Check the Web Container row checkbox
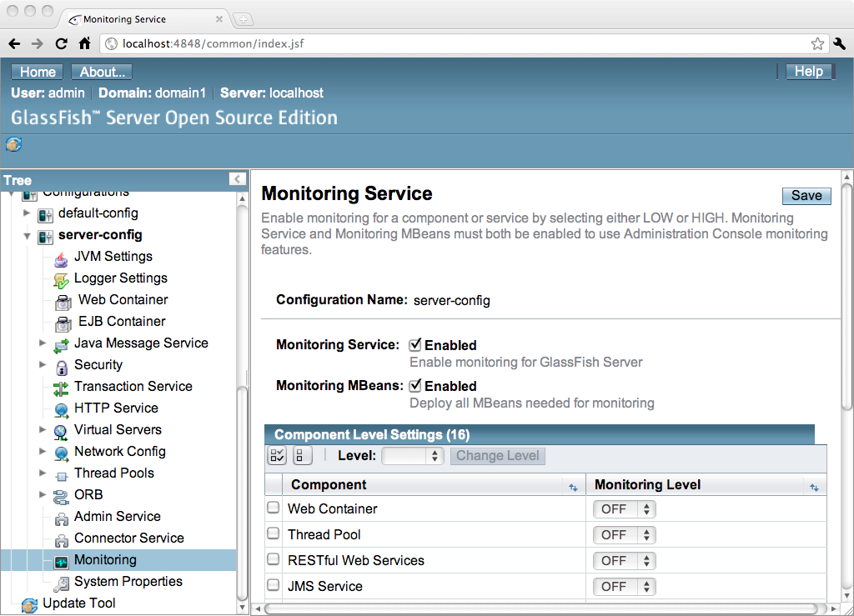854x616 pixels. point(274,507)
